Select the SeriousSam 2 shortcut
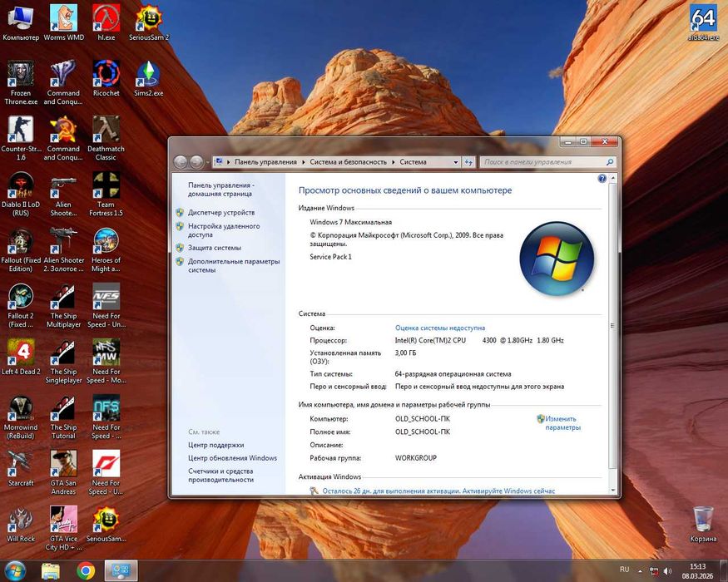This screenshot has height=582, width=728. click(149, 22)
